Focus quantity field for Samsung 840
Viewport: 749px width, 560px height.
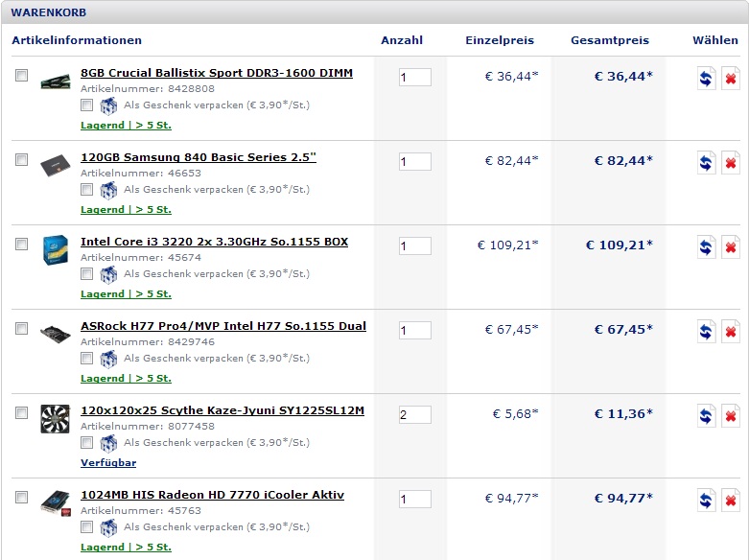(x=415, y=161)
